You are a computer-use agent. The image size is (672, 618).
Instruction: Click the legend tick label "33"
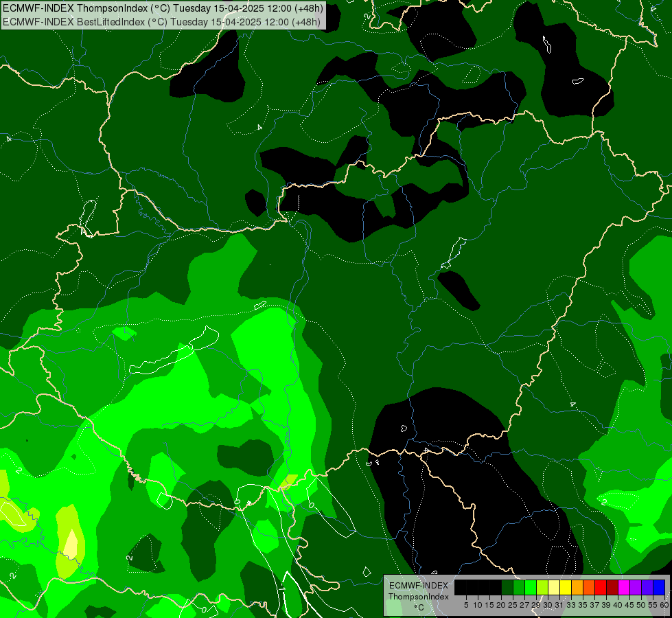pyautogui.click(x=571, y=605)
